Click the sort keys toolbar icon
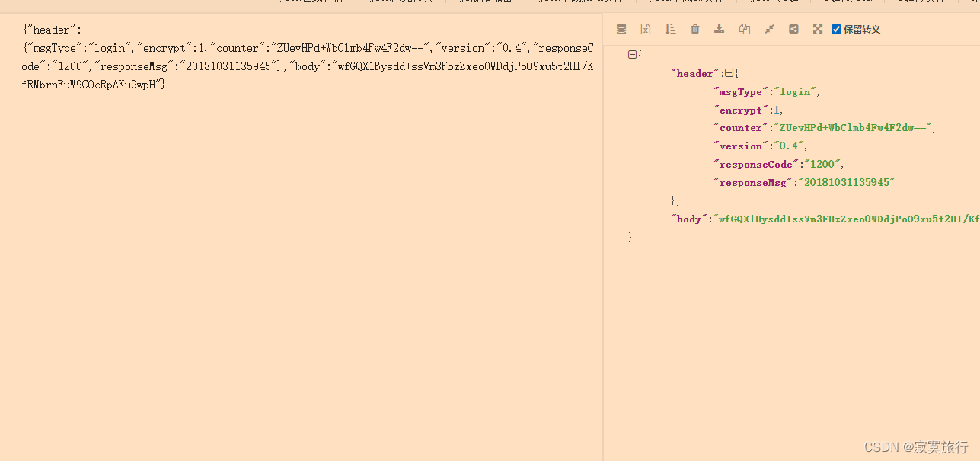 (670, 28)
